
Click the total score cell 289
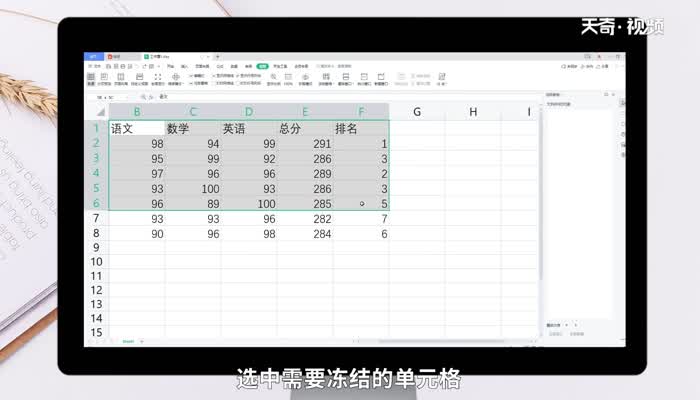(x=305, y=174)
